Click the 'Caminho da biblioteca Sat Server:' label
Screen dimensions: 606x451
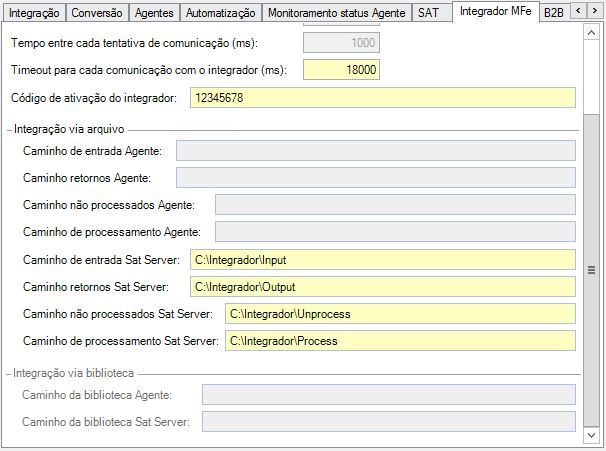(106, 422)
